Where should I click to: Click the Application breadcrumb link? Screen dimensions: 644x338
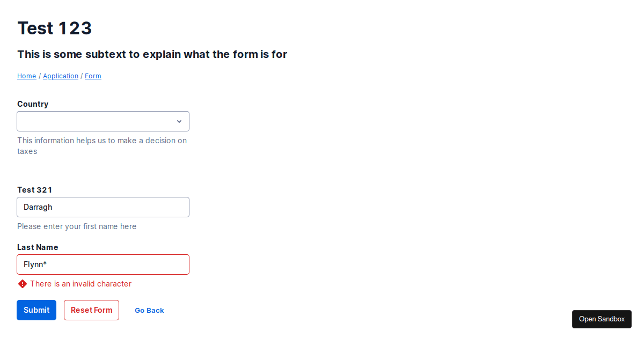click(60, 76)
